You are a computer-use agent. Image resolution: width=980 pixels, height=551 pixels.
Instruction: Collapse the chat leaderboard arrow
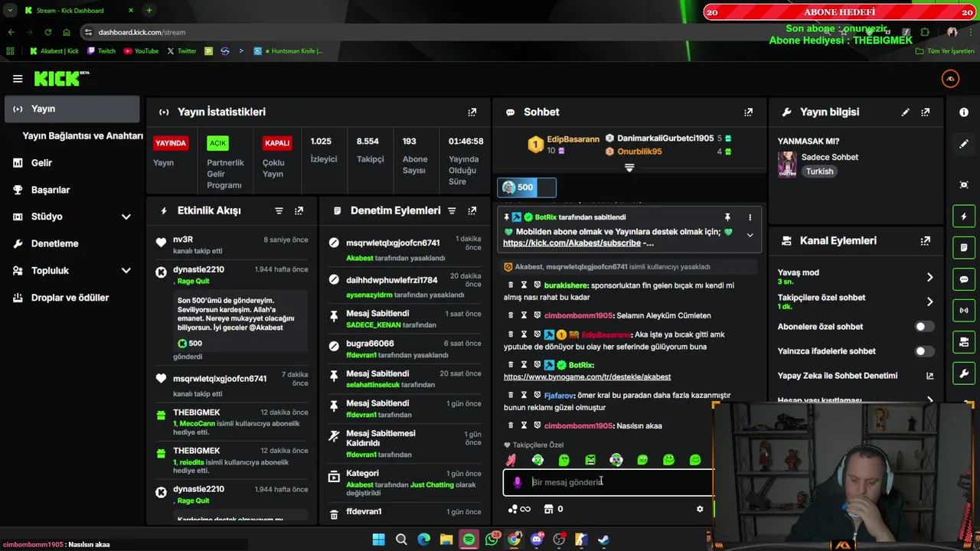coord(629,168)
